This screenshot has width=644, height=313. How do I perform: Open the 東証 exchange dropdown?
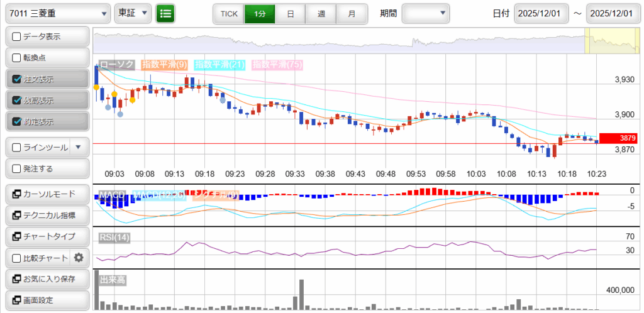[x=133, y=13]
